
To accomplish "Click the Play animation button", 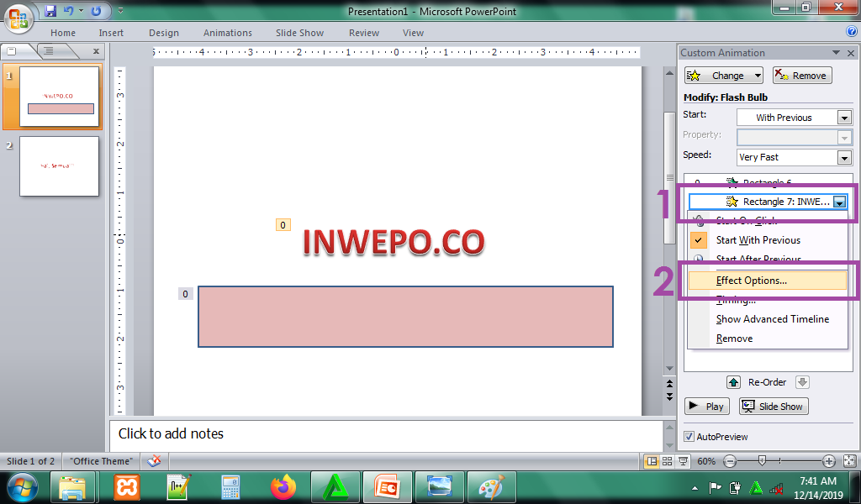I will tap(706, 407).
